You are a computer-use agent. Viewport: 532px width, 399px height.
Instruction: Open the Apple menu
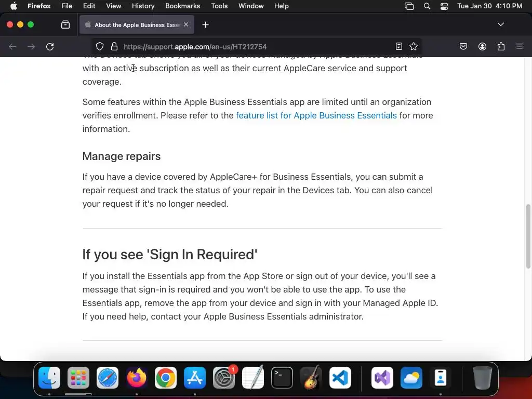tap(14, 6)
